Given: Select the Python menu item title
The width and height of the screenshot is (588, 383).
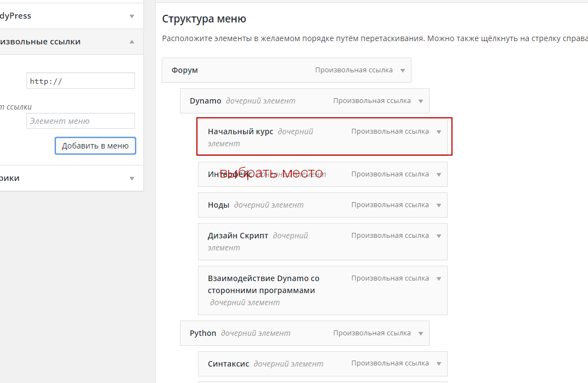Looking at the screenshot, I should (x=203, y=333).
